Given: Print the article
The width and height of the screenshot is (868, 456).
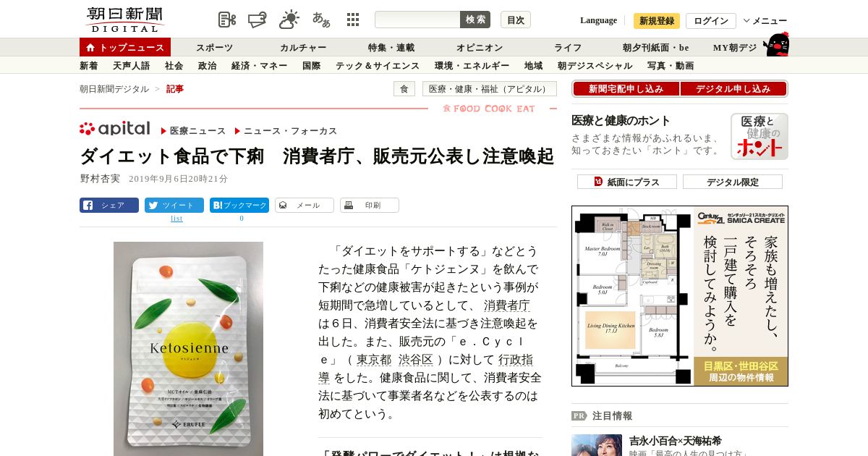Looking at the screenshot, I should [x=370, y=205].
